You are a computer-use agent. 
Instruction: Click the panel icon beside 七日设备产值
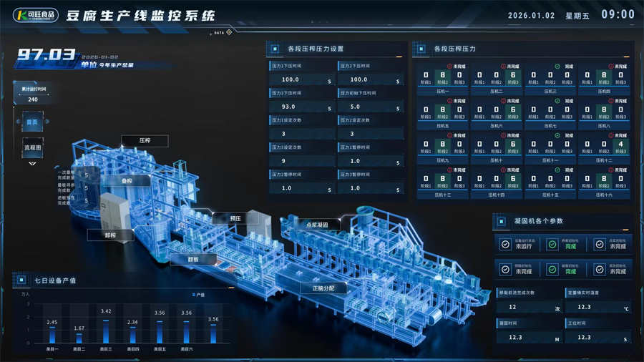(21, 280)
